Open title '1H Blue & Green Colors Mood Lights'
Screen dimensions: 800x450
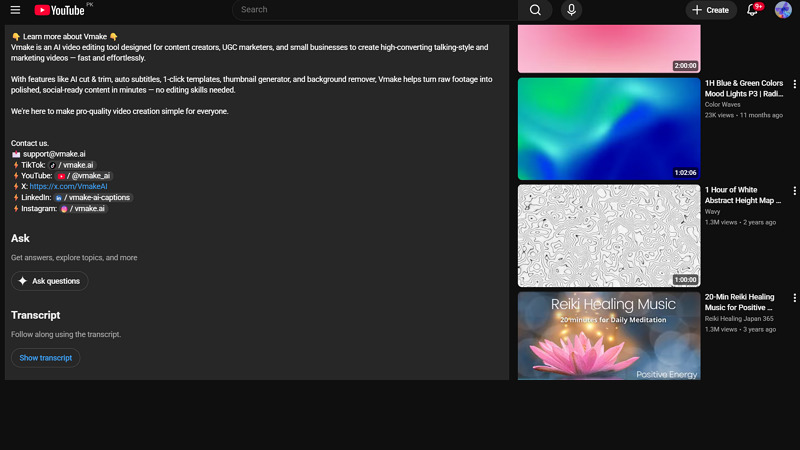pos(744,88)
